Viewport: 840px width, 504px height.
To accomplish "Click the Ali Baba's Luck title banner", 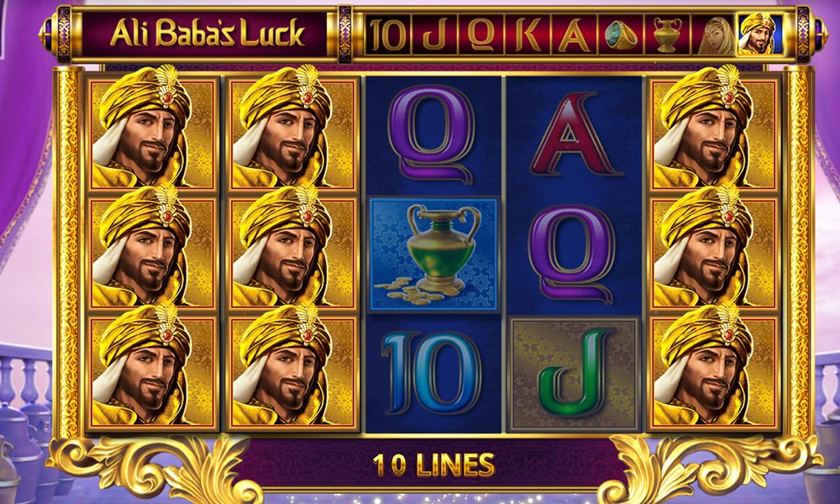I will [207, 34].
